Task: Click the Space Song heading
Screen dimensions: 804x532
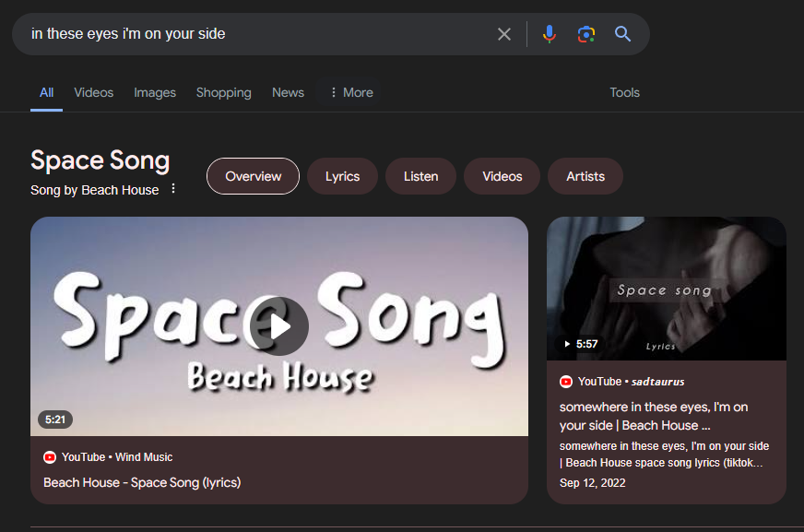Action: pos(100,160)
